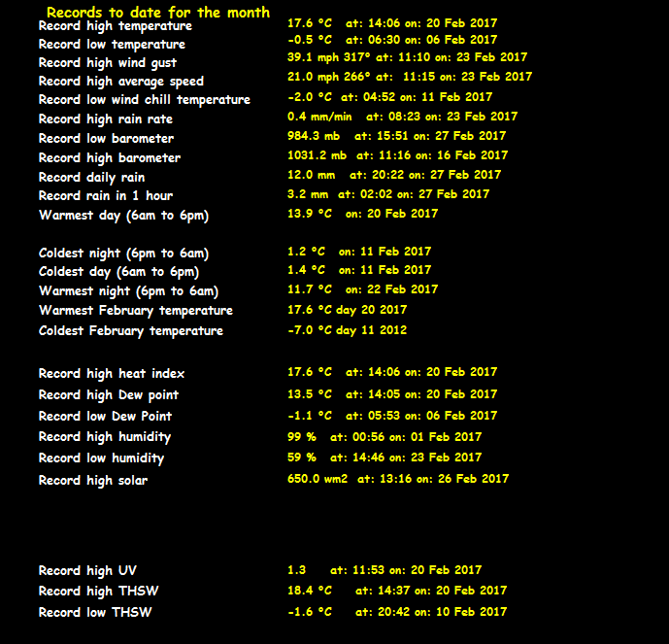Select the 'Record high barometer' label
This screenshot has width=669, height=644.
point(110,158)
